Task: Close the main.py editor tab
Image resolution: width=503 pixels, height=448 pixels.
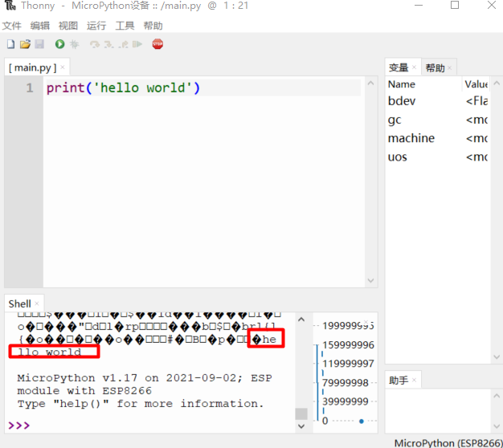Action: coord(63,67)
